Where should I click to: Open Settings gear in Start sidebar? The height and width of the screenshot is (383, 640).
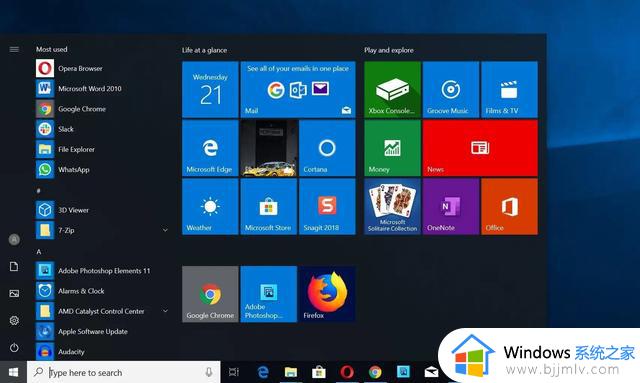click(x=14, y=321)
